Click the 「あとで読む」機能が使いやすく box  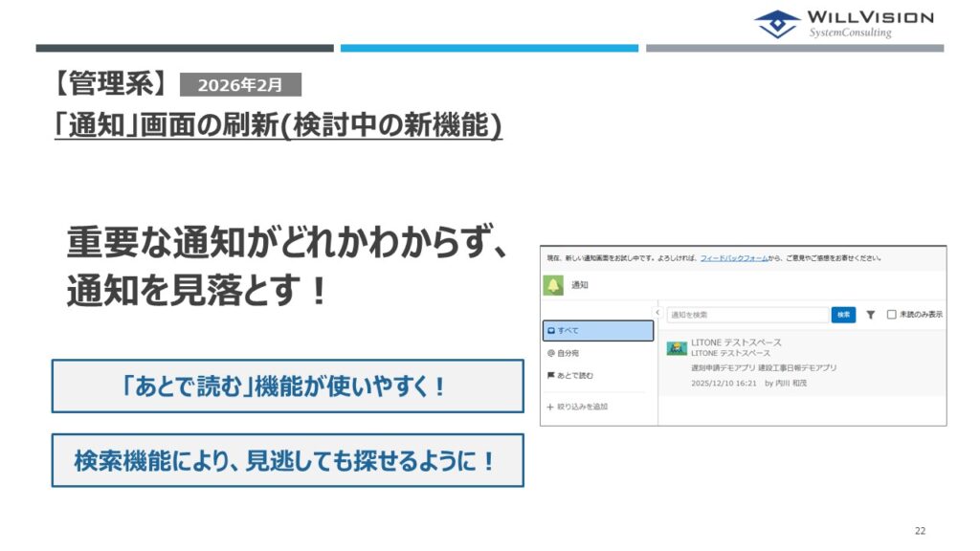click(287, 386)
